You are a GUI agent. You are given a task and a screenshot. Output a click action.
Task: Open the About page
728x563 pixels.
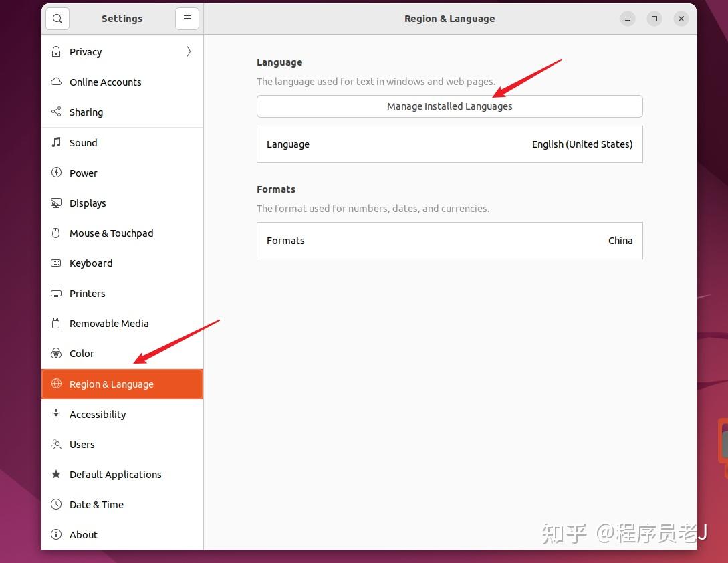[84, 534]
